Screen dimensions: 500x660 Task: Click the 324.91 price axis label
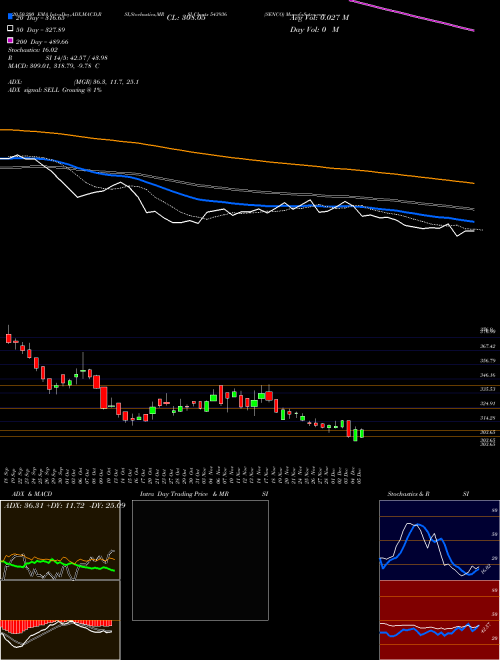(x=487, y=404)
